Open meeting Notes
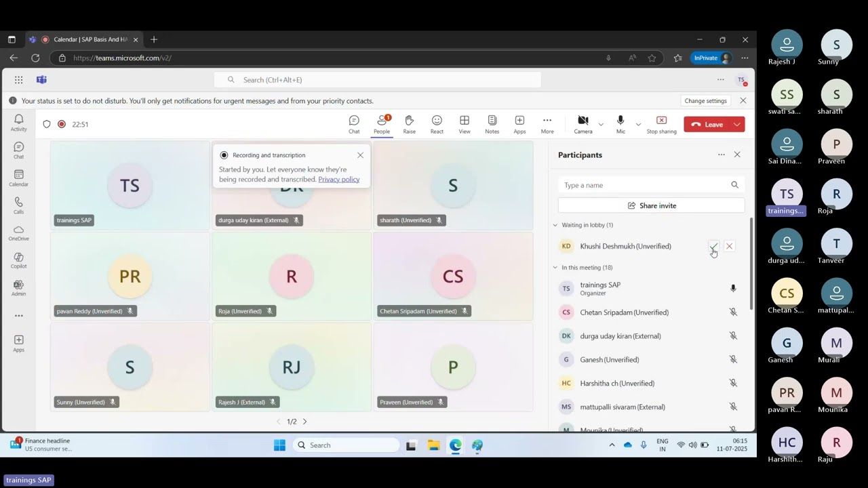 492,124
